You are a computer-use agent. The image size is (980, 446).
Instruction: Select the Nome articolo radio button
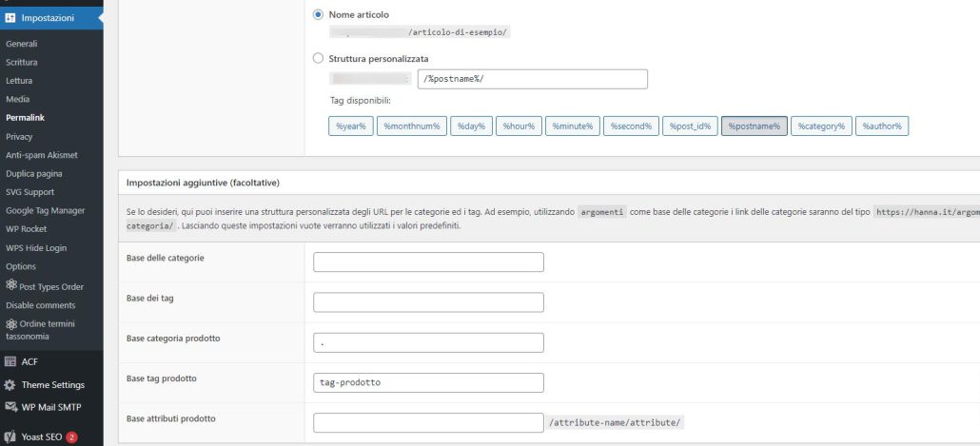[319, 15]
